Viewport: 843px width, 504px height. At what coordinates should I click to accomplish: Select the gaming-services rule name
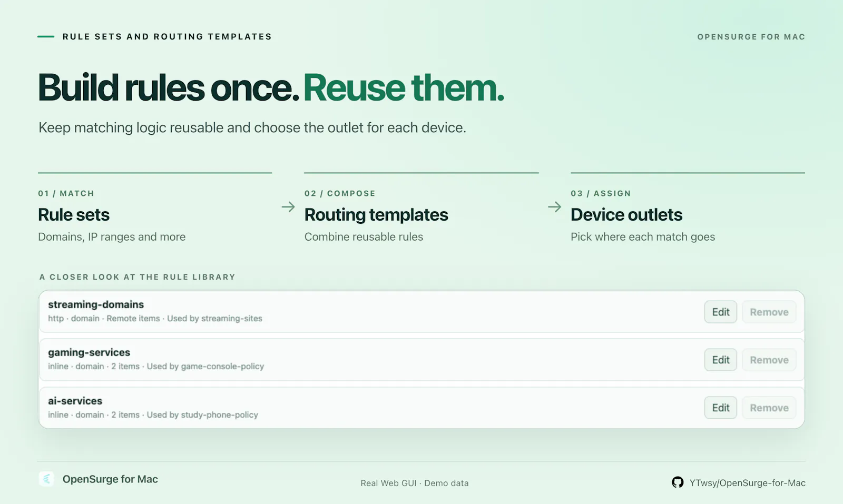(x=89, y=352)
